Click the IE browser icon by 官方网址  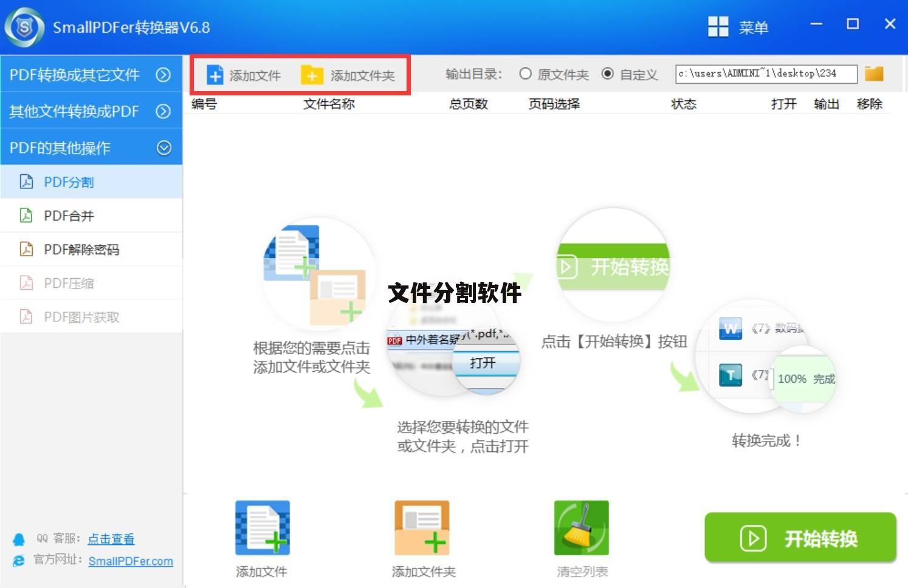click(x=19, y=561)
